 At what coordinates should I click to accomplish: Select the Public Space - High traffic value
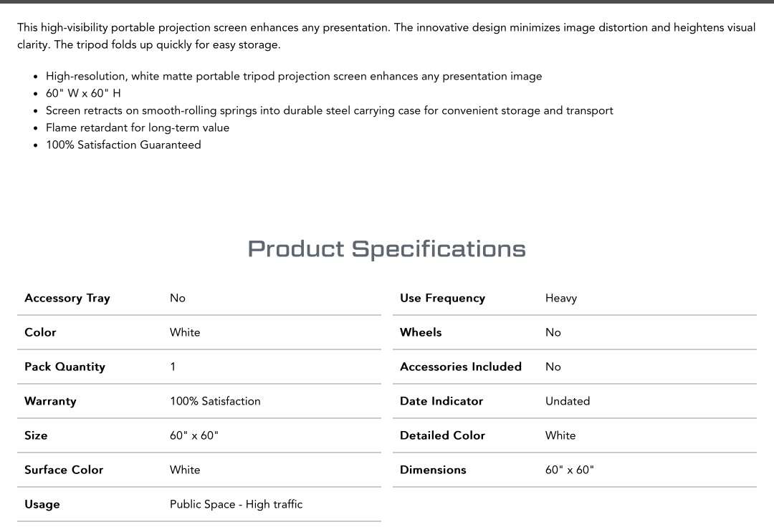click(x=236, y=504)
